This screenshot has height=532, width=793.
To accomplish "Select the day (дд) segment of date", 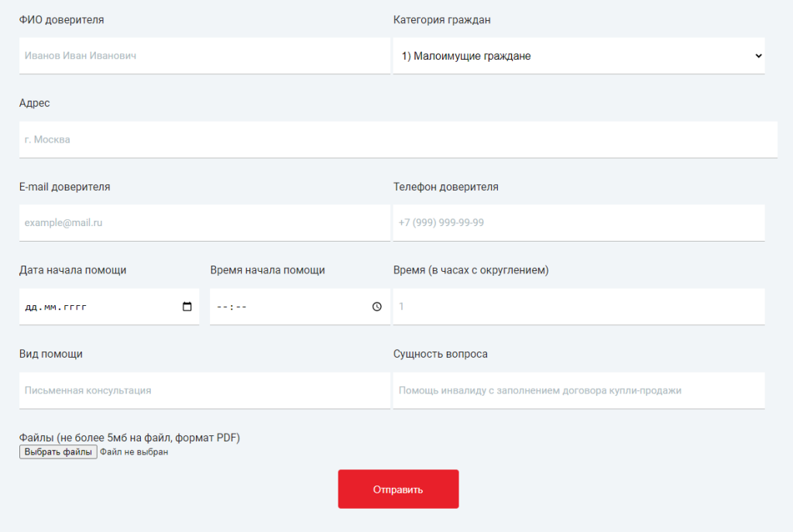I will coord(32,307).
